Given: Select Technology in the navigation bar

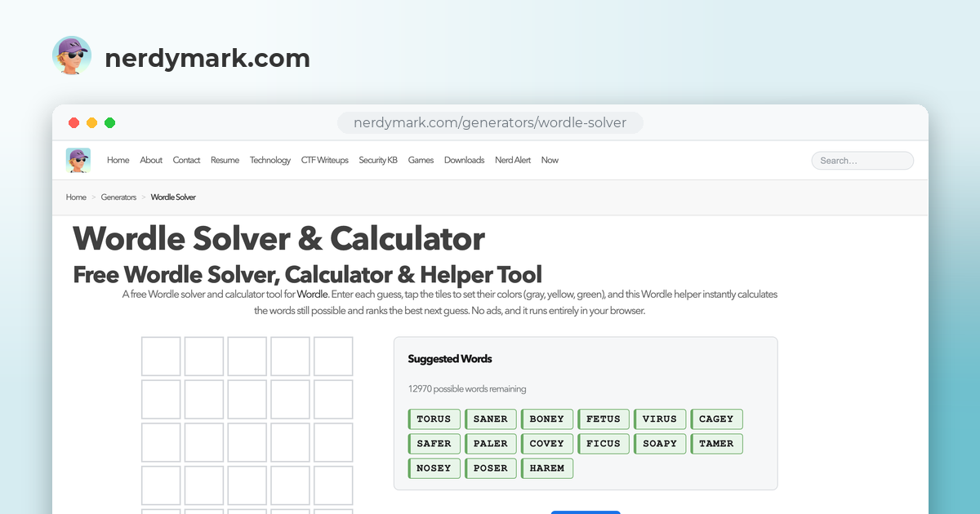Looking at the screenshot, I should [270, 160].
